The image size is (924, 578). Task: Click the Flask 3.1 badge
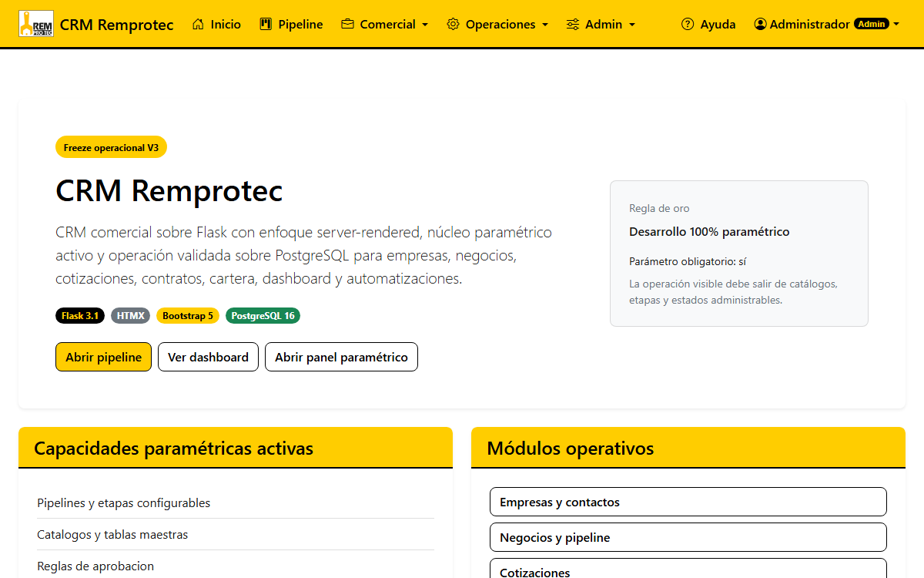pos(80,316)
